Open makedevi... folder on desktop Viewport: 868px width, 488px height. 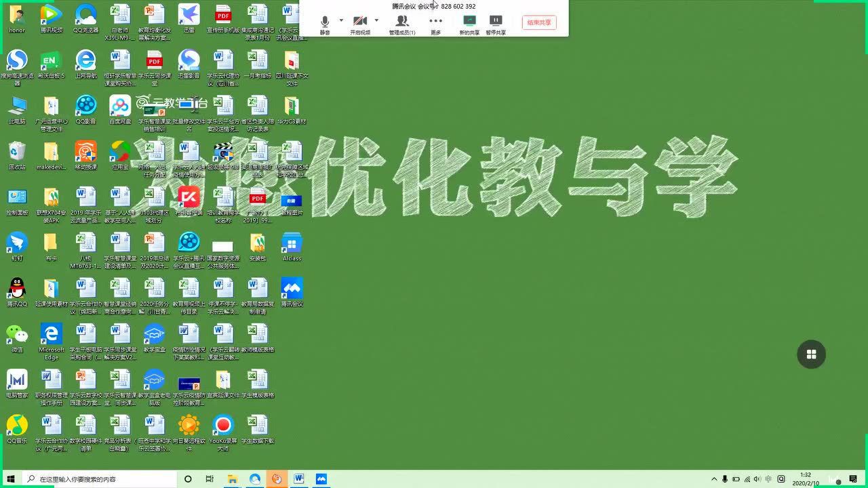[52, 155]
